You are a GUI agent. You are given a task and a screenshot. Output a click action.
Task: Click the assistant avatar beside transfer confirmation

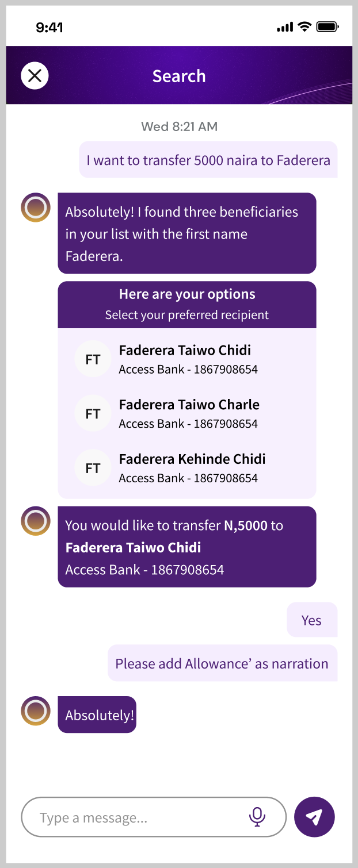coord(36,521)
